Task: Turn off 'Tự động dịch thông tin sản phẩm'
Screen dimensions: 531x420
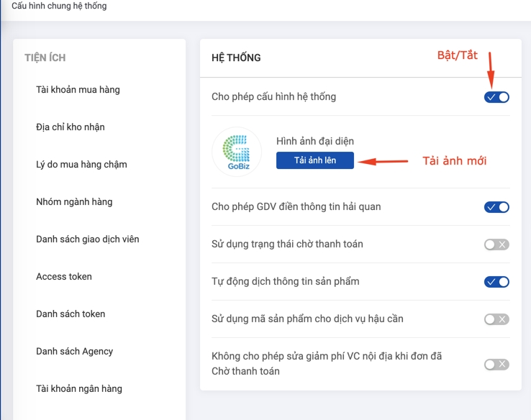Action: click(x=496, y=282)
